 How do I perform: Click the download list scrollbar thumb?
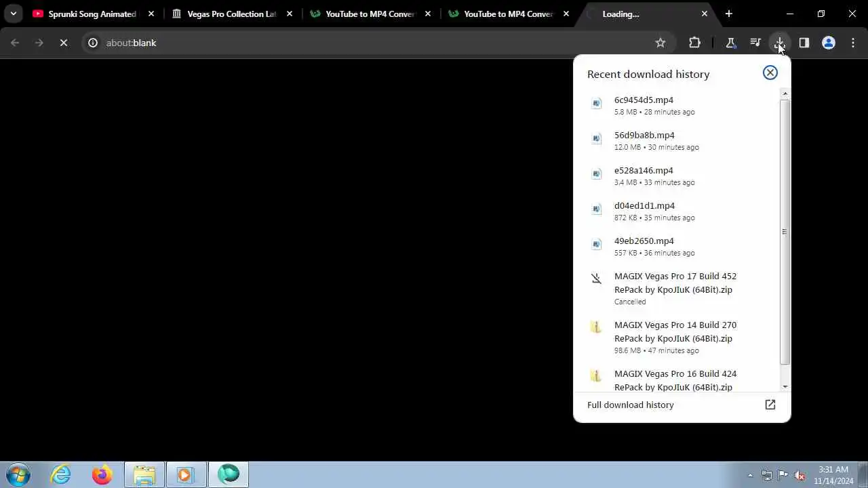click(785, 232)
